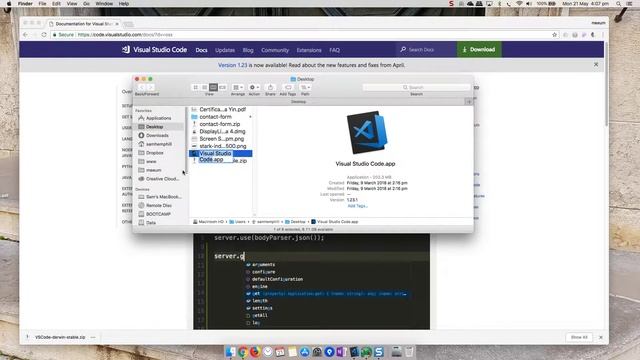The height and width of the screenshot is (360, 640).
Task: Switch Finder to list view
Action: point(204,87)
